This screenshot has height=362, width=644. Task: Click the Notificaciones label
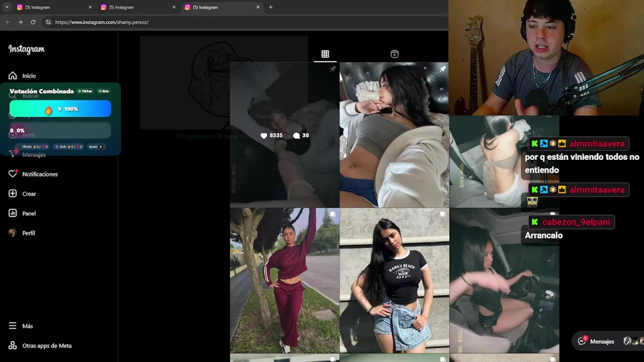[x=40, y=174]
